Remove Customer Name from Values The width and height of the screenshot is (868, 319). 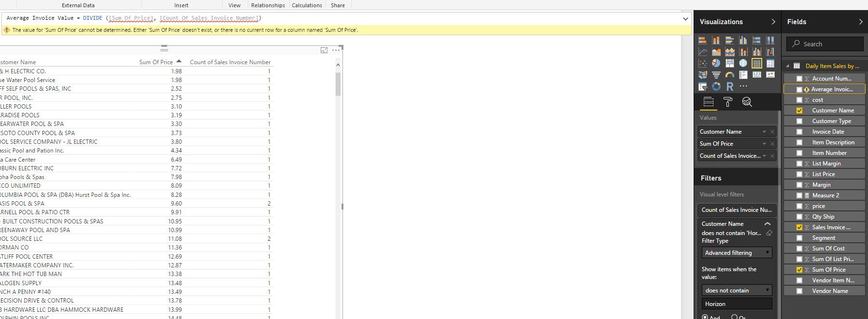point(772,132)
